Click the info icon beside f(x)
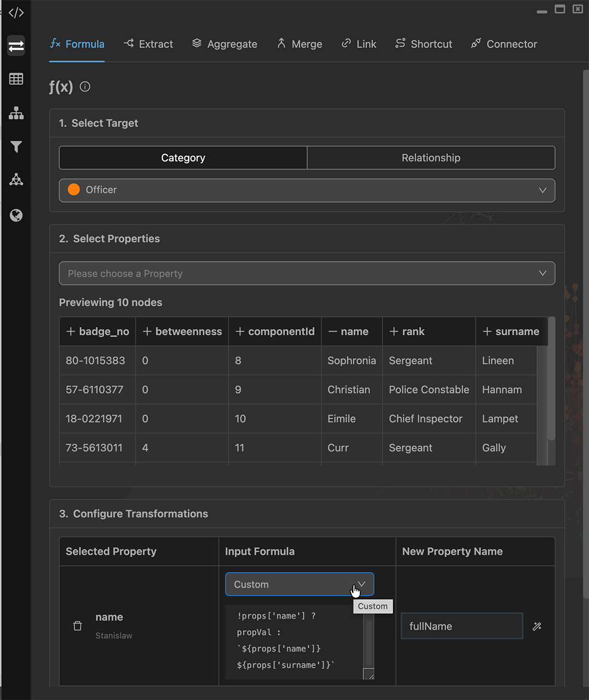 [85, 87]
